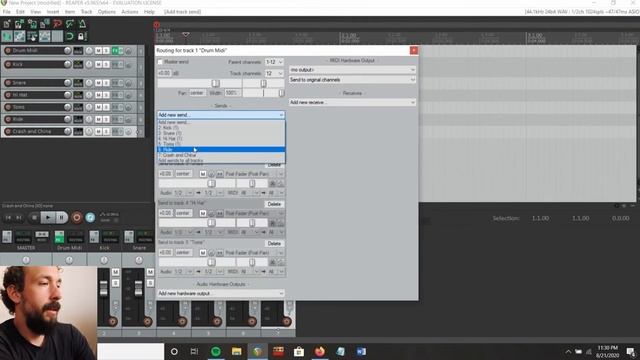This screenshot has height=360, width=640.
Task: Open Spotify from the Windows taskbar
Action: (216, 351)
